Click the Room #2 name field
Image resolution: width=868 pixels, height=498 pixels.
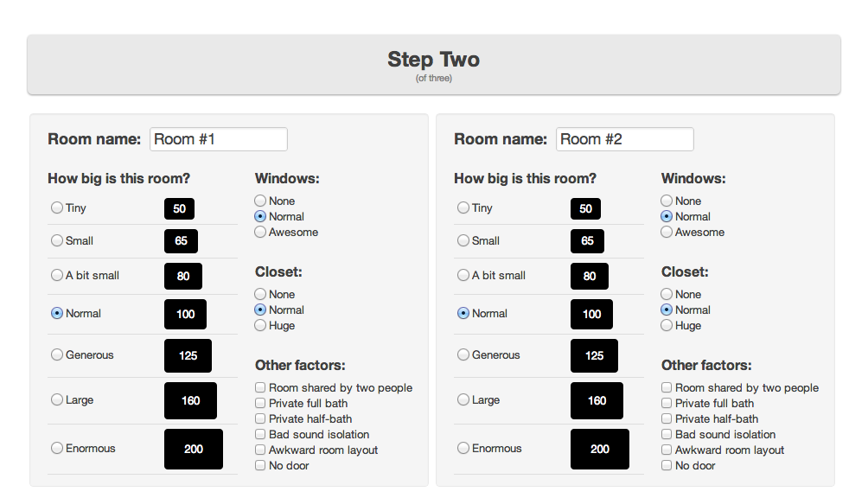pyautogui.click(x=624, y=139)
